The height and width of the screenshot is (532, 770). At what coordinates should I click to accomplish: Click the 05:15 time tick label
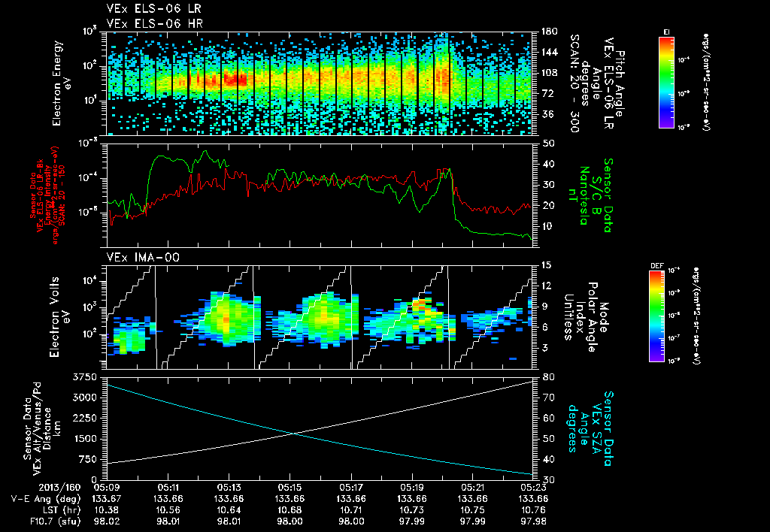[x=290, y=488]
